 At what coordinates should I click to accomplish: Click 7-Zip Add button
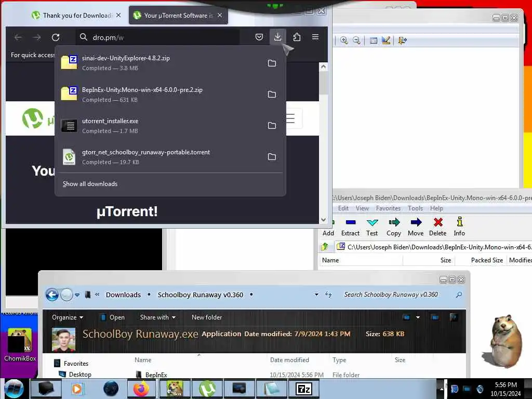tap(328, 227)
